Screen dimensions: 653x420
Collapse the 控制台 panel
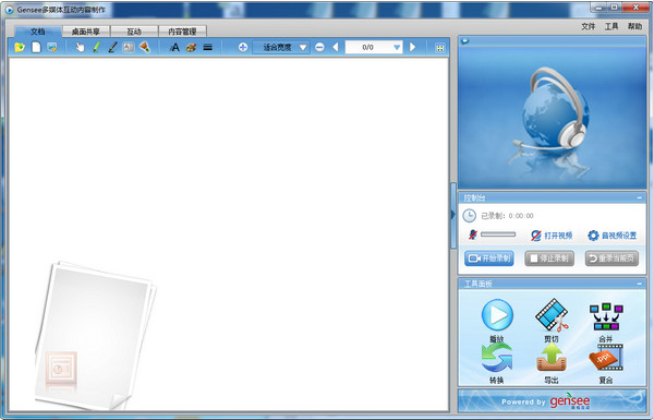tap(639, 198)
